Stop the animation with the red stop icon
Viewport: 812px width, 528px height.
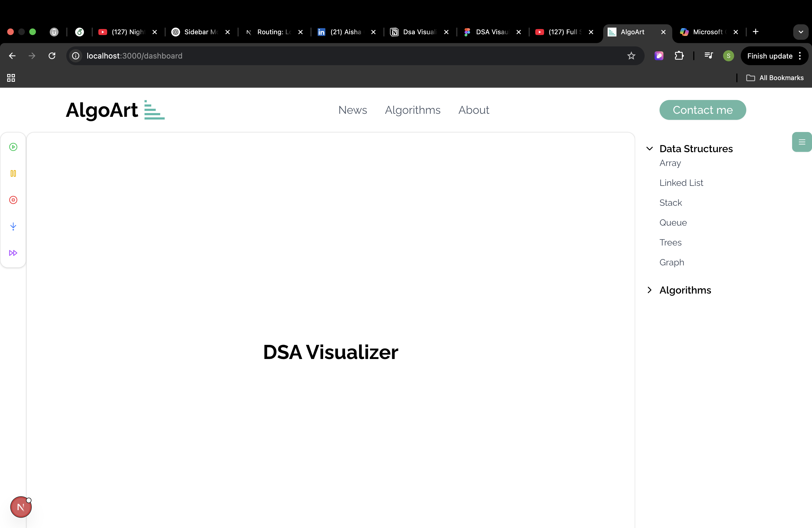(13, 200)
